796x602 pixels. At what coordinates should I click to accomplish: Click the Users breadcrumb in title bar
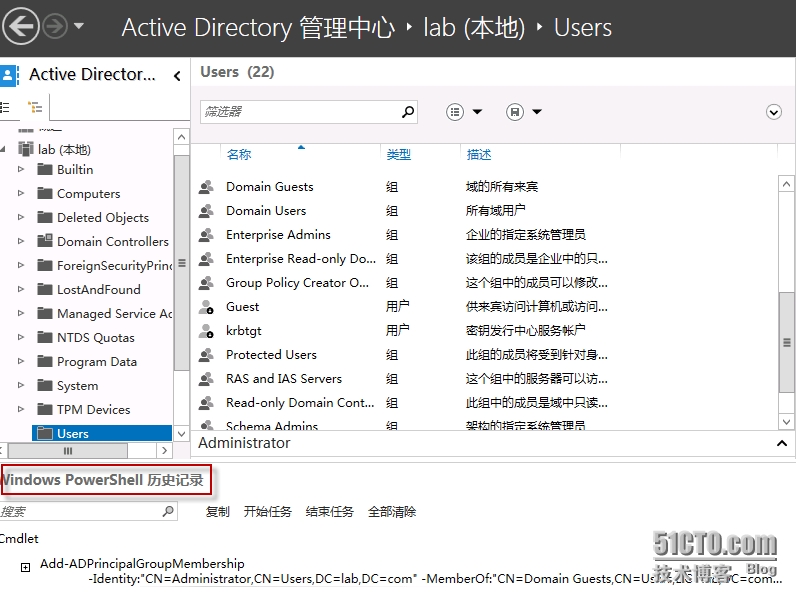pos(583,27)
